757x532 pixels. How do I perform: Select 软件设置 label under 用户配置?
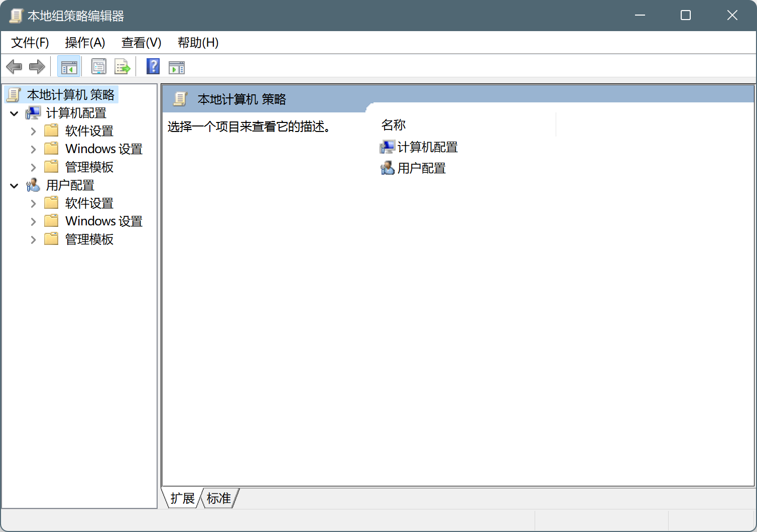tap(89, 203)
